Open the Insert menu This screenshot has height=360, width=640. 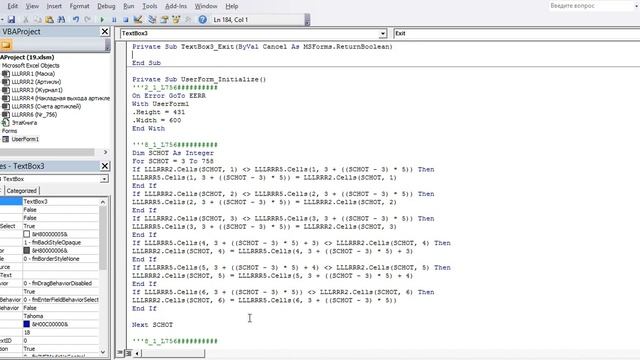pos(54,6)
